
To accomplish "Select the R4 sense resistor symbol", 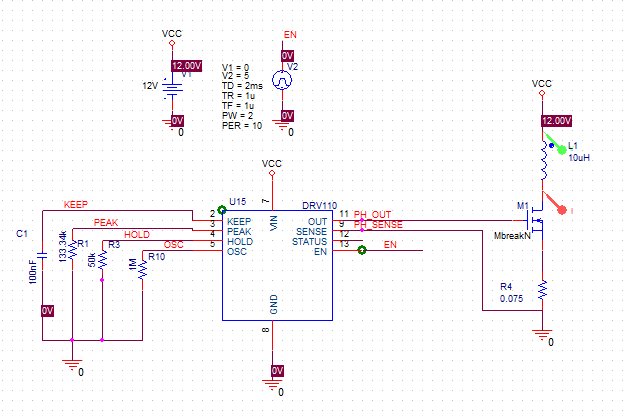I will coord(542,290).
